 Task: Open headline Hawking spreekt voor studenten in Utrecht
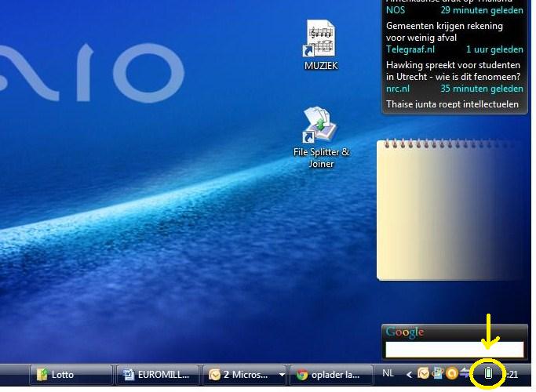click(x=454, y=71)
